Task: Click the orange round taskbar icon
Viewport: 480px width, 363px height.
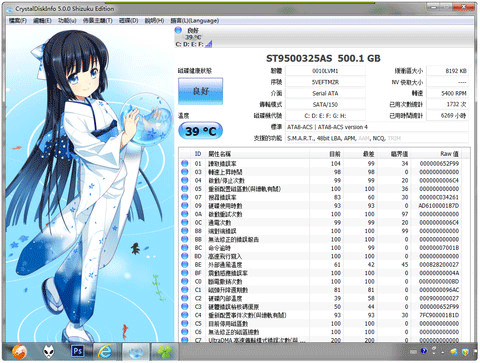Action: [x=20, y=352]
